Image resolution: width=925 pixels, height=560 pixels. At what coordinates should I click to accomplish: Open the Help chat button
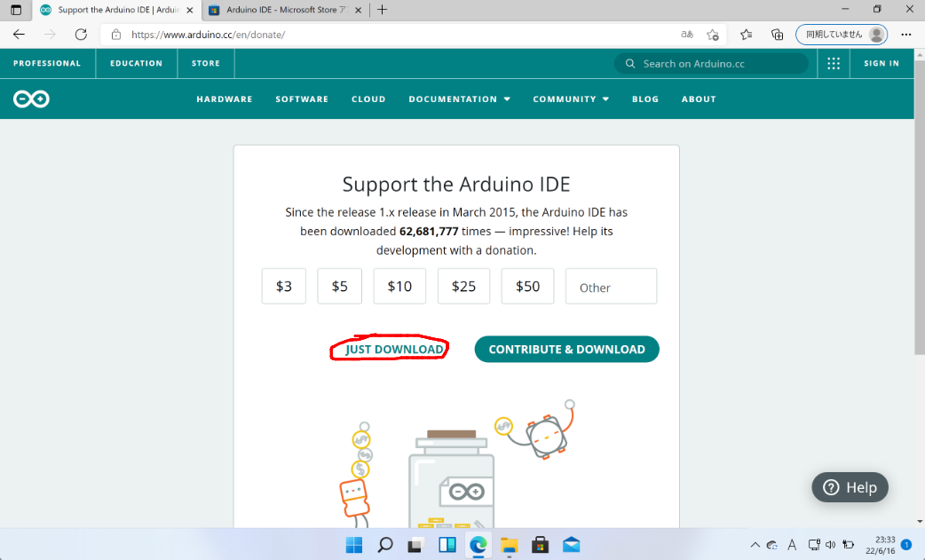[850, 487]
